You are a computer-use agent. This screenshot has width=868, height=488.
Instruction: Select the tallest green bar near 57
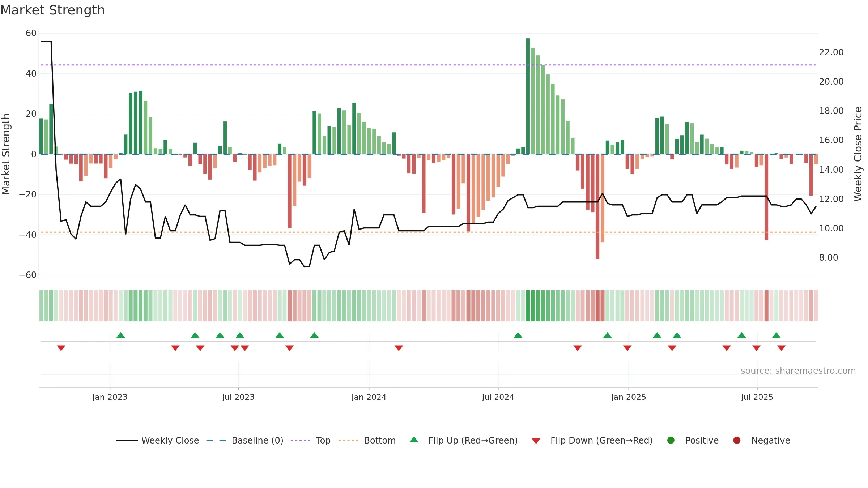[528, 96]
